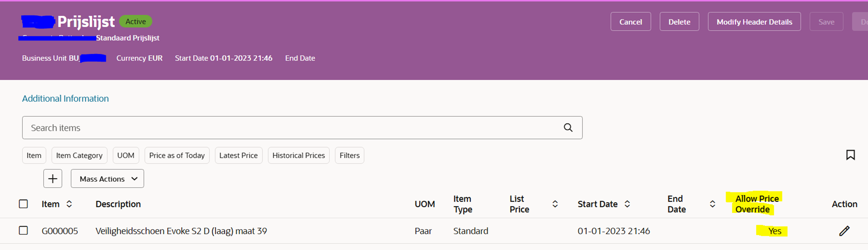This screenshot has height=250, width=868.
Task: Click the plus icon to add an item
Action: pos(52,178)
